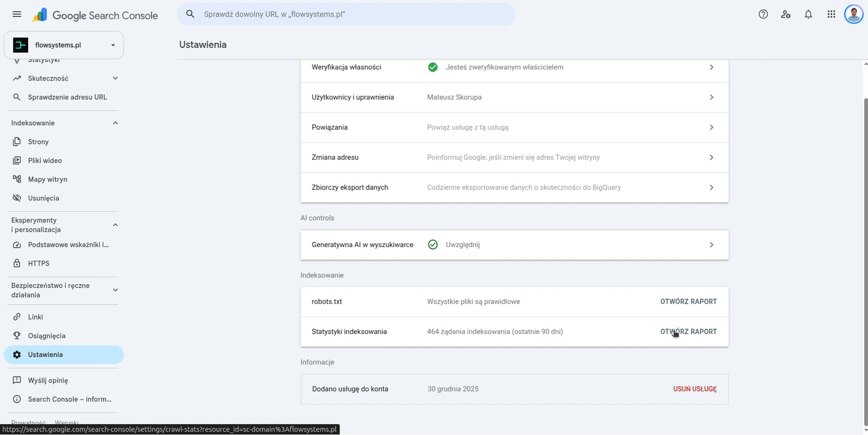Screen dimensions: 868x435
Task: Open the notifications bell
Action: tap(808, 14)
